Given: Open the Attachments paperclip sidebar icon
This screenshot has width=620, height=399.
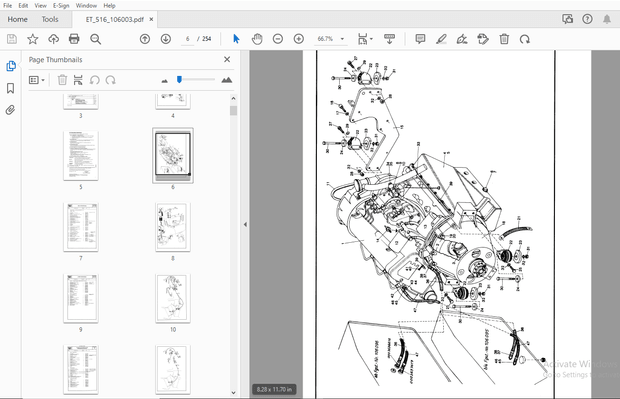Looking at the screenshot, I should point(11,110).
